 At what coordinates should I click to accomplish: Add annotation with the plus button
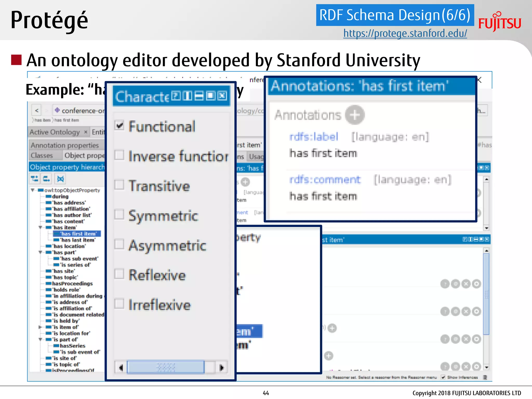point(355,115)
